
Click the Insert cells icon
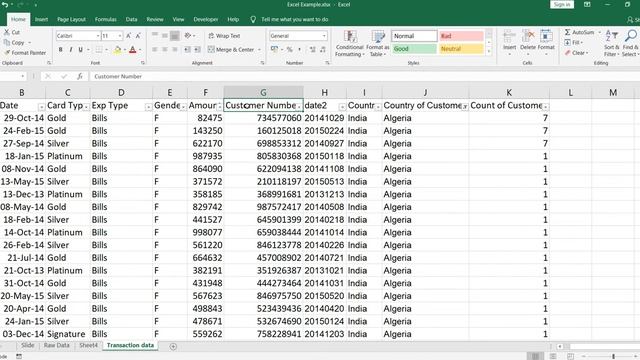tap(509, 37)
